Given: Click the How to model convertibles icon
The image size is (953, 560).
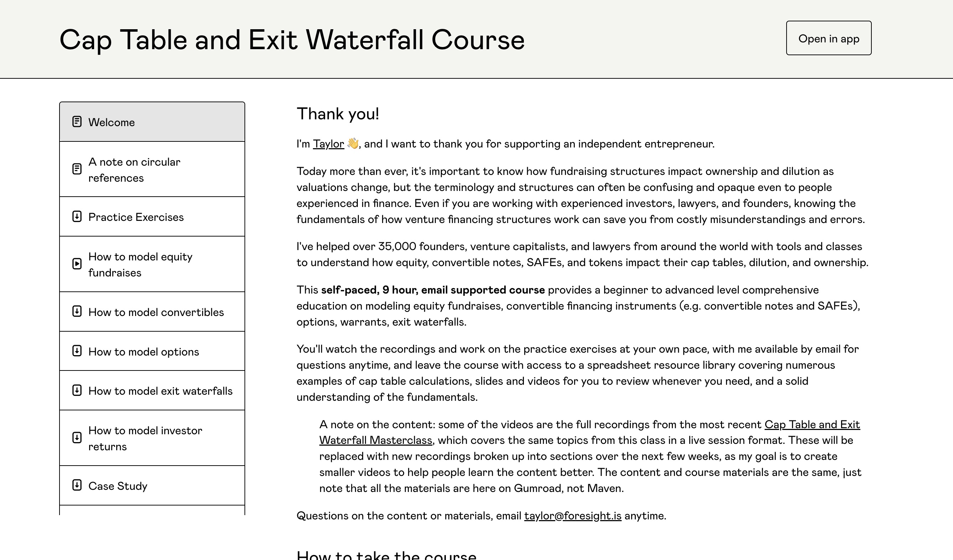Looking at the screenshot, I should (x=77, y=311).
